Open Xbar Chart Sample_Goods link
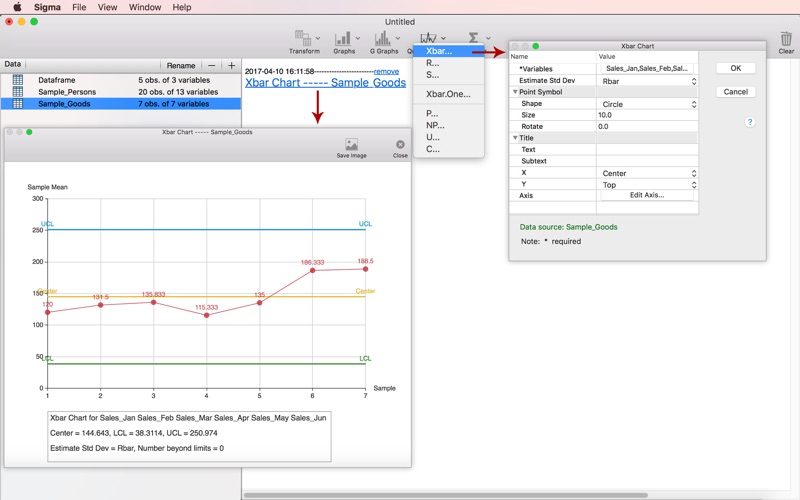This screenshot has height=500, width=800. 326,83
